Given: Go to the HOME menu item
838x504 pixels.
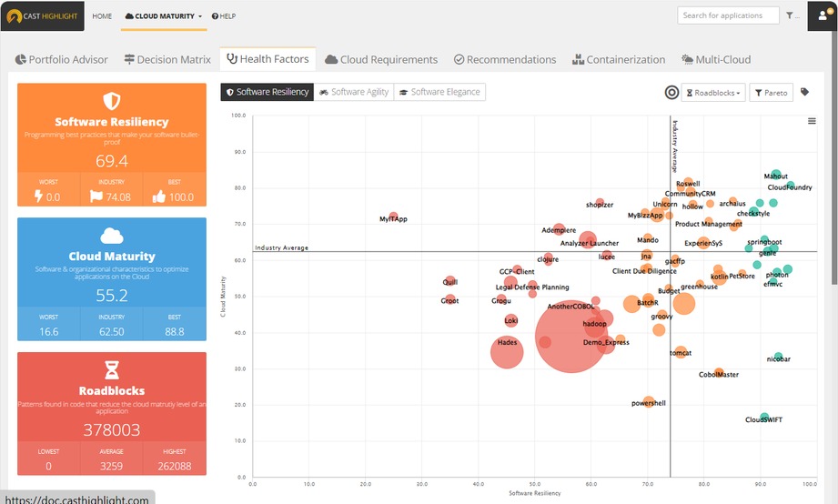Looking at the screenshot, I should coord(102,16).
